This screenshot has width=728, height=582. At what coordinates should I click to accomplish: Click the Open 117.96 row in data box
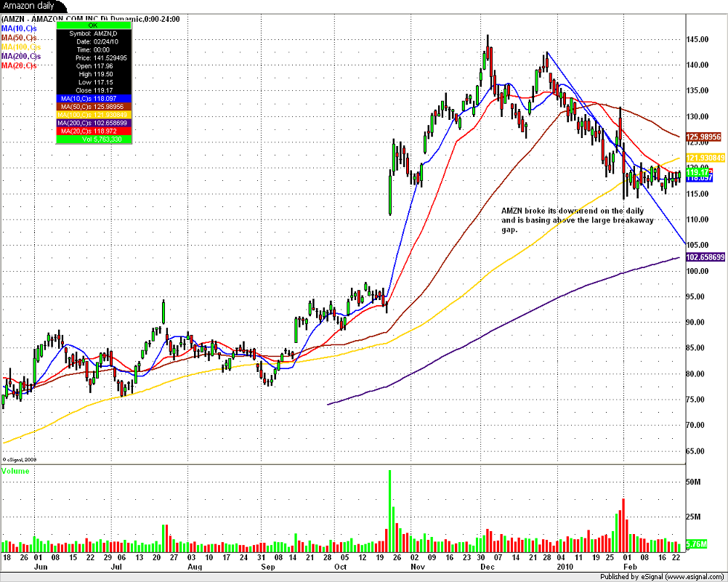[x=93, y=66]
